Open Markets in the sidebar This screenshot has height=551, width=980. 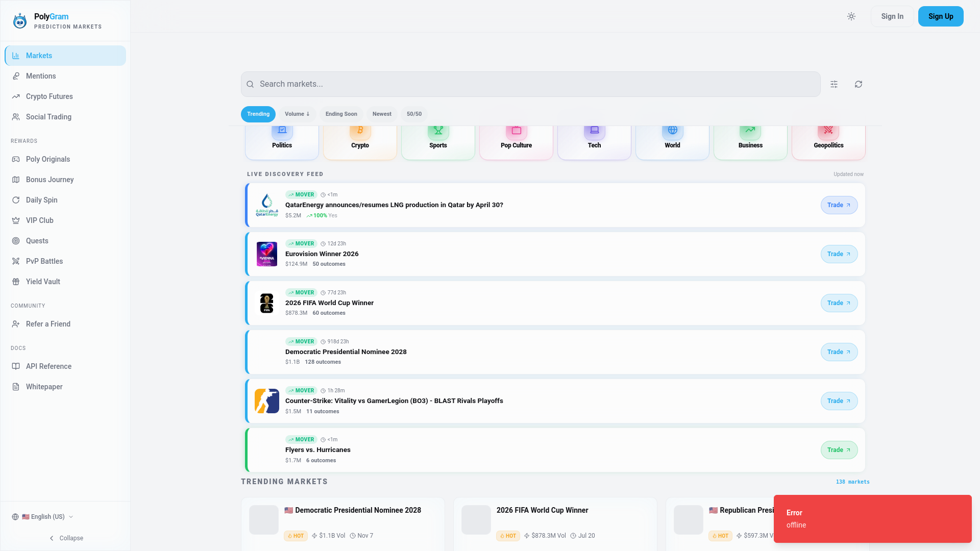point(65,56)
